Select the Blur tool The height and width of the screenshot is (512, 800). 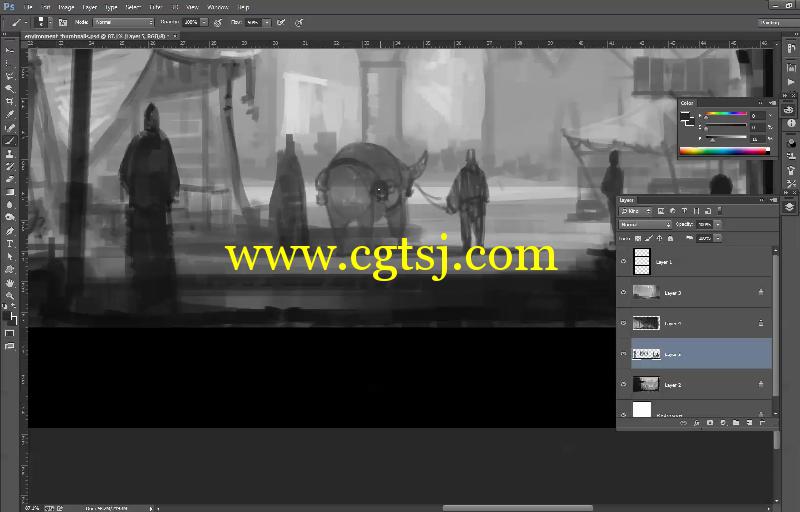point(10,205)
